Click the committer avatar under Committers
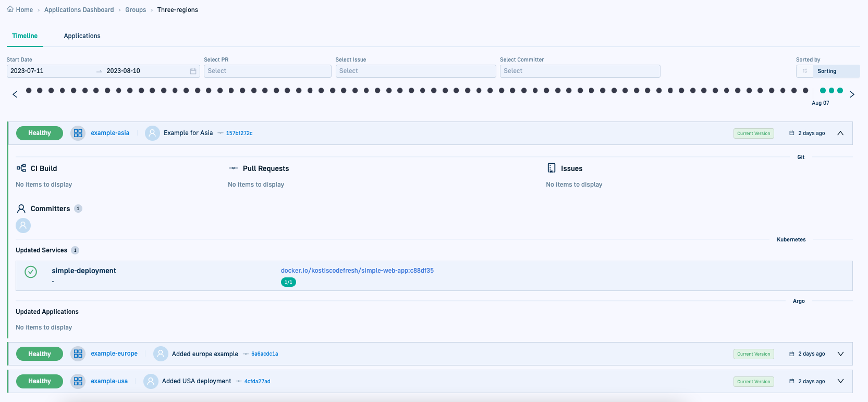This screenshot has width=868, height=402. 23,225
